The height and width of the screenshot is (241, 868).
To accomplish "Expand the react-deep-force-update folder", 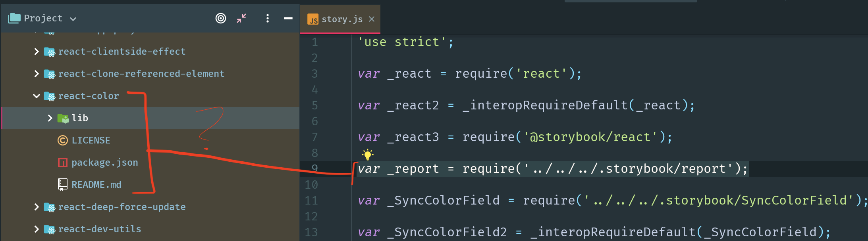I will pos(36,207).
